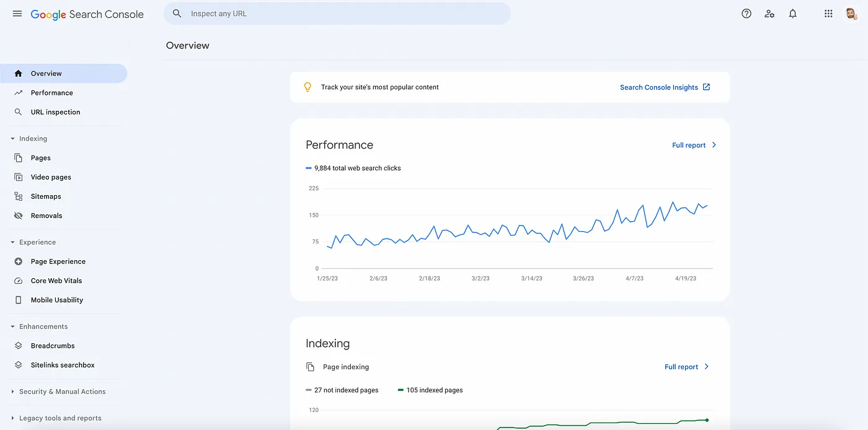Image resolution: width=868 pixels, height=430 pixels.
Task: Collapse the Indexing section
Action: click(12, 138)
